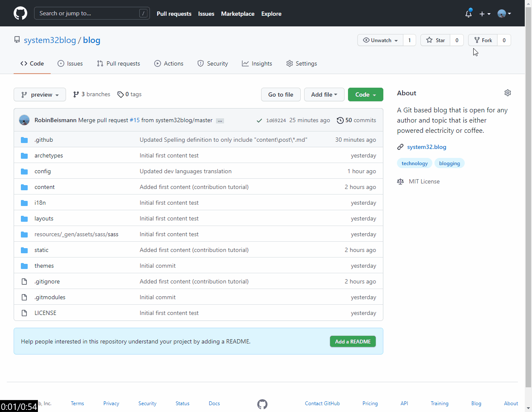Image resolution: width=532 pixels, height=412 pixels.
Task: Focus the Search or jump to field
Action: click(92, 13)
